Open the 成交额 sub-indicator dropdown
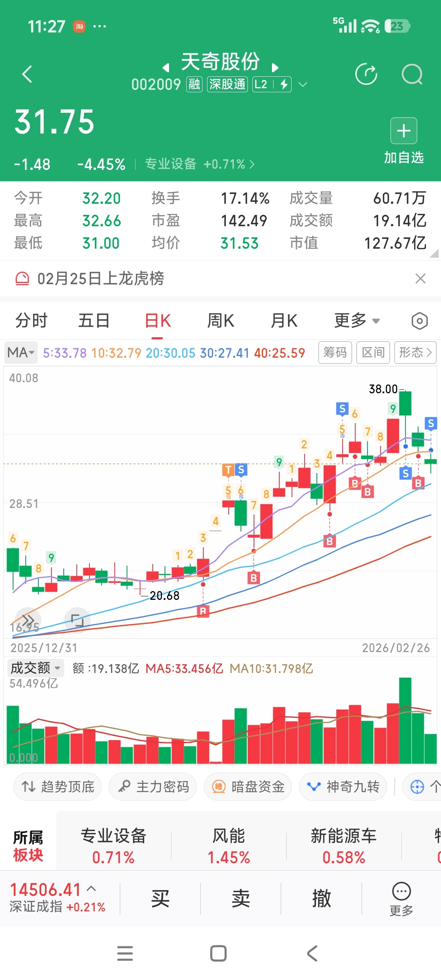The width and height of the screenshot is (441, 980). (36, 668)
